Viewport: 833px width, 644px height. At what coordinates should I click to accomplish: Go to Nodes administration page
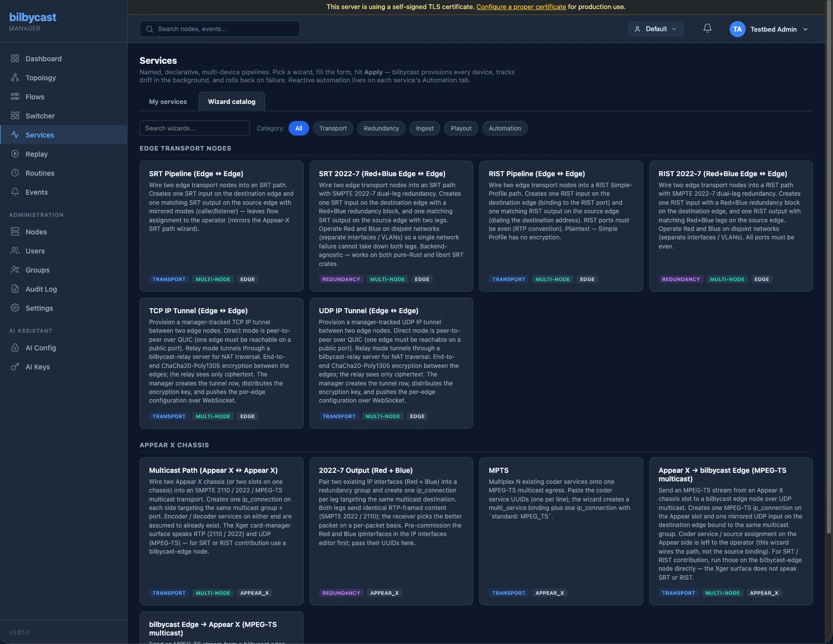point(63,232)
